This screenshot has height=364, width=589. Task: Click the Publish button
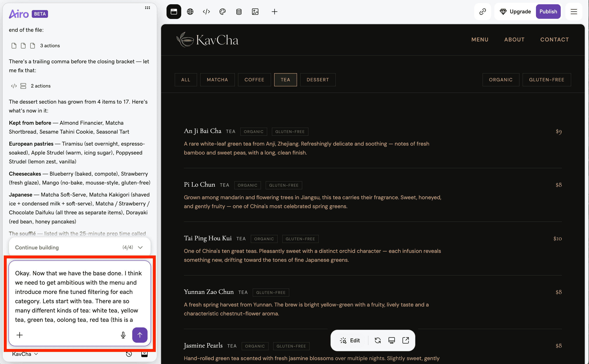[x=548, y=12]
